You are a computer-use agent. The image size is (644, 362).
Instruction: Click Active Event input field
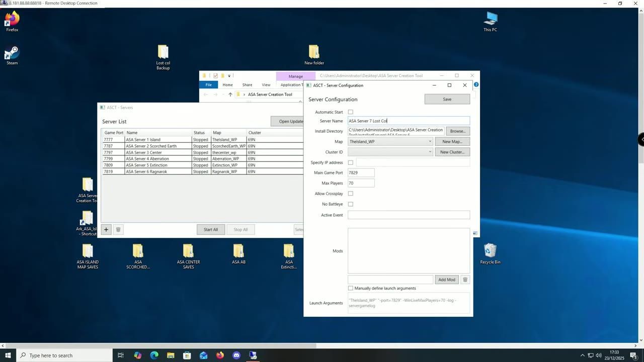click(x=409, y=215)
